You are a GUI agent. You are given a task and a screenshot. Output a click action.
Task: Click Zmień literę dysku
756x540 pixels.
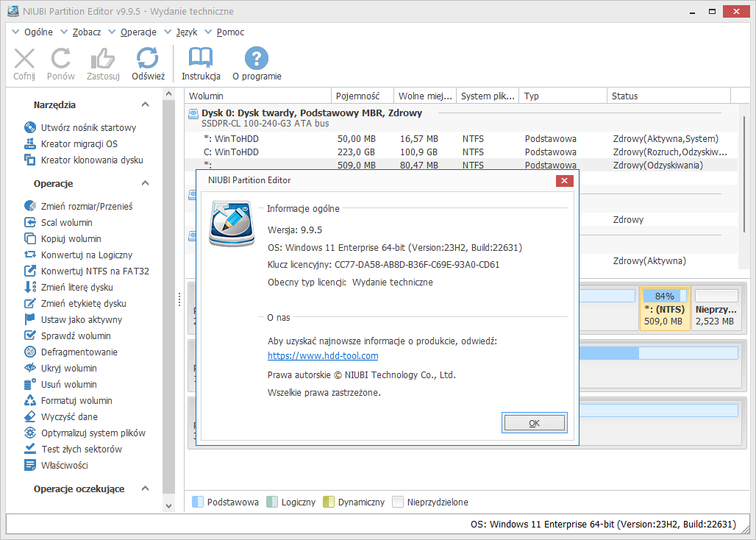point(68,288)
